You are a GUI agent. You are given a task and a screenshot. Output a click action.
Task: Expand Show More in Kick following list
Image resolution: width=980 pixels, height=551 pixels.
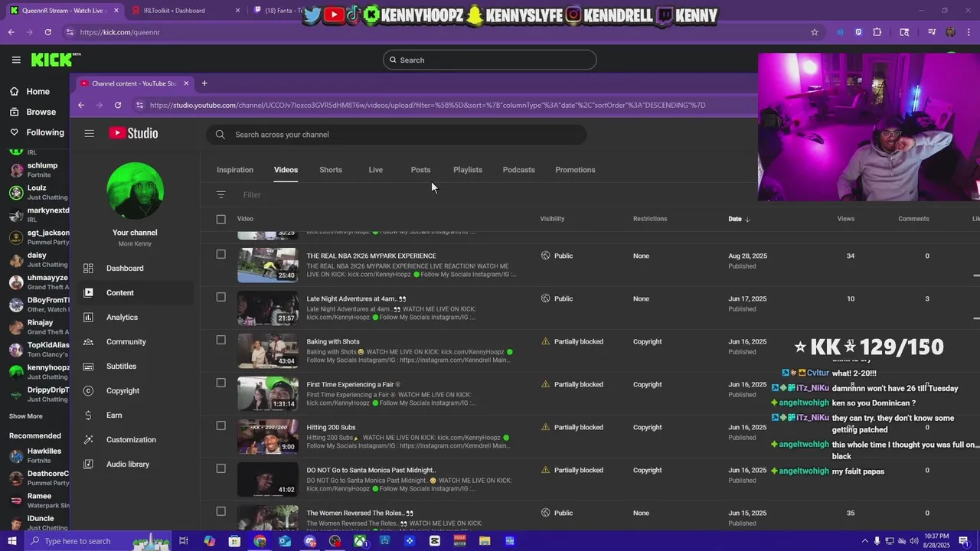pyautogui.click(x=26, y=416)
